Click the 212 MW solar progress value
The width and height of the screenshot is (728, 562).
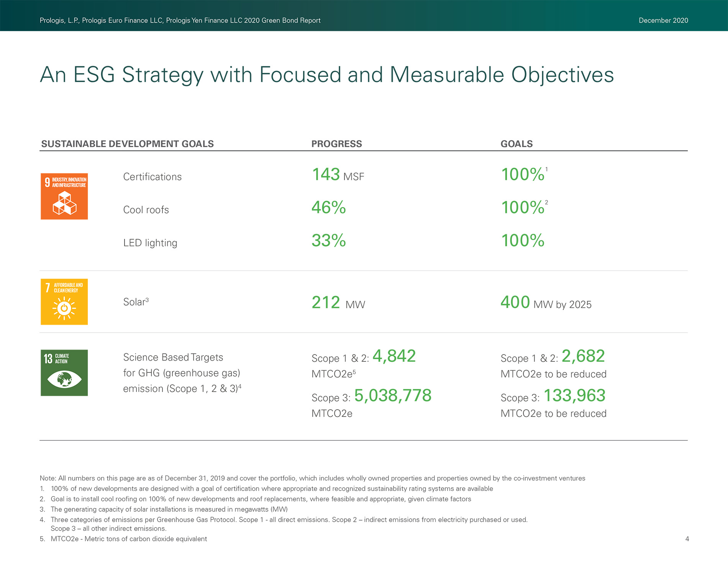coord(338,303)
